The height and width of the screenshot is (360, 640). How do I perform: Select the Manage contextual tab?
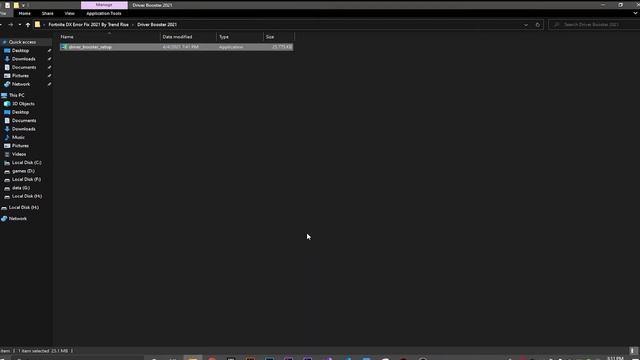point(104,5)
